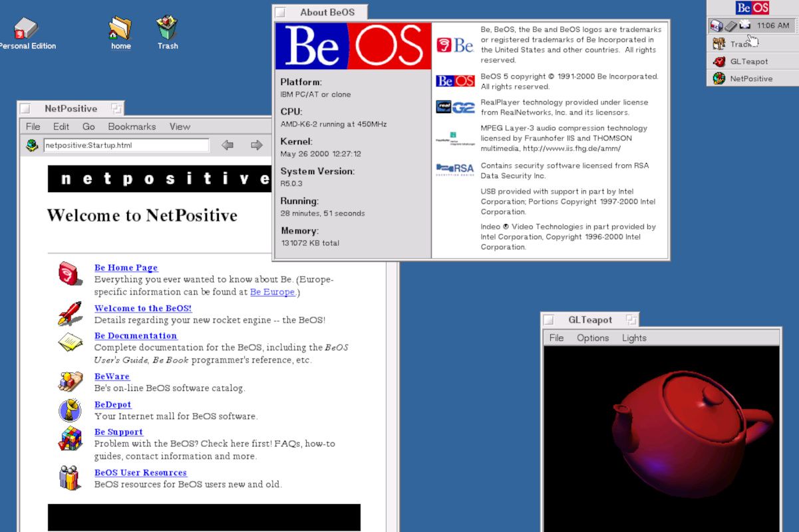799x532 pixels.
Task: Click the zoom button on GLTeapot title tab
Action: click(631, 320)
